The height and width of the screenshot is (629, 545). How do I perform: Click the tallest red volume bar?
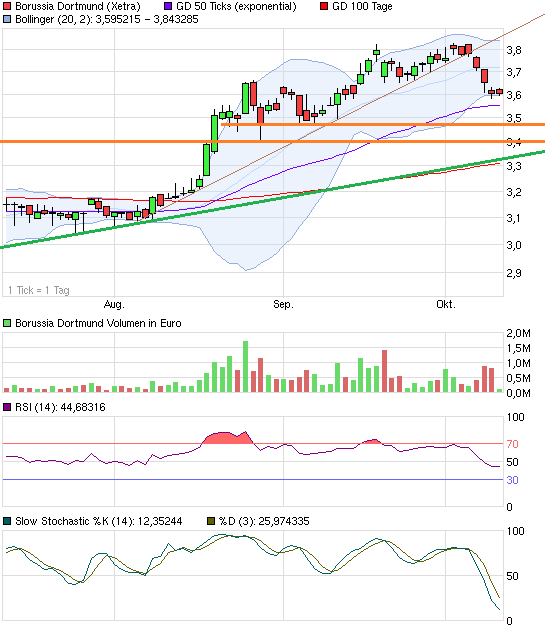pos(385,371)
